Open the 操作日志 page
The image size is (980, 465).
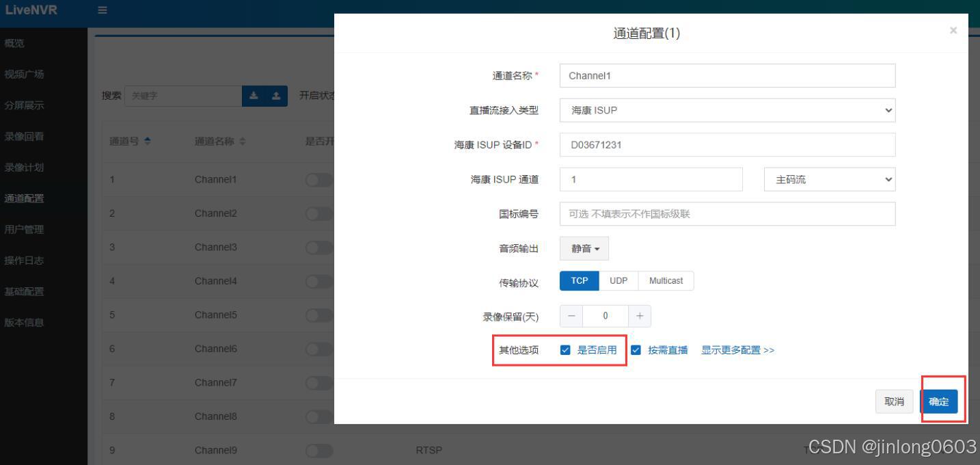(23, 260)
